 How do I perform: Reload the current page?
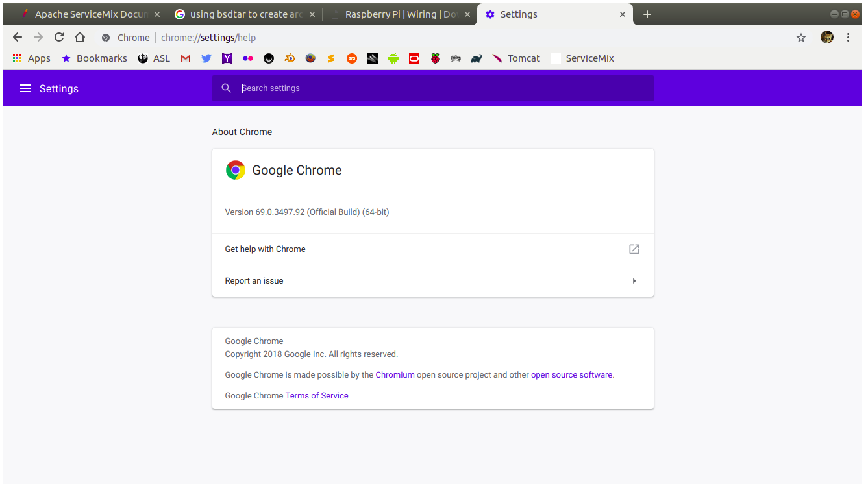(59, 38)
